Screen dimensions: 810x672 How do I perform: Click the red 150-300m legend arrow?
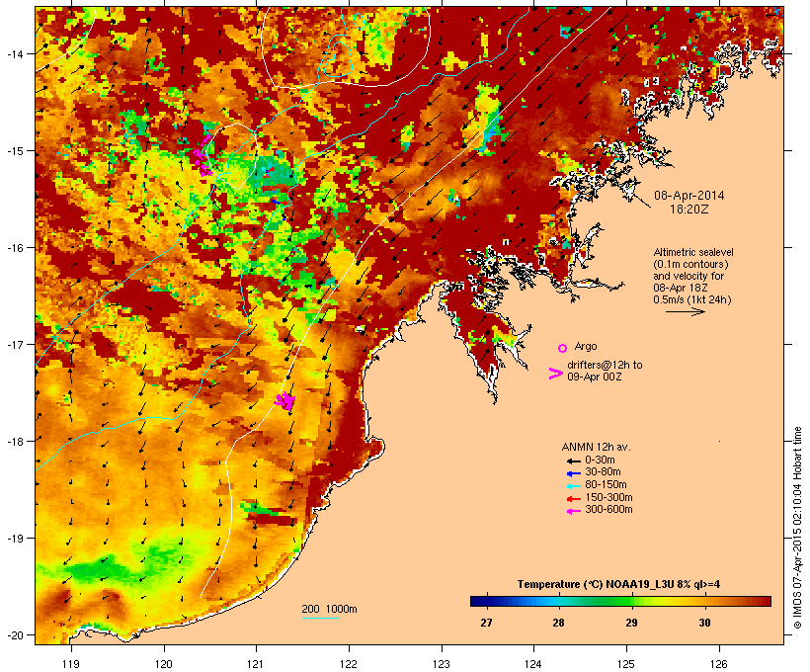(x=573, y=498)
